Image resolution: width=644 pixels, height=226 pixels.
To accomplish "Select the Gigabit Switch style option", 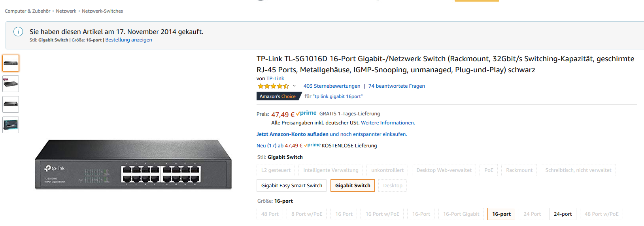I will (x=353, y=186).
